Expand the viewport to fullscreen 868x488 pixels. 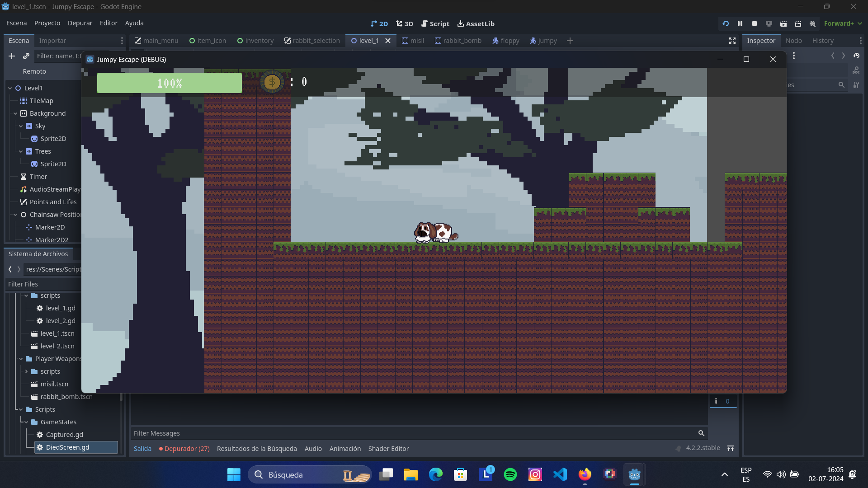point(732,41)
